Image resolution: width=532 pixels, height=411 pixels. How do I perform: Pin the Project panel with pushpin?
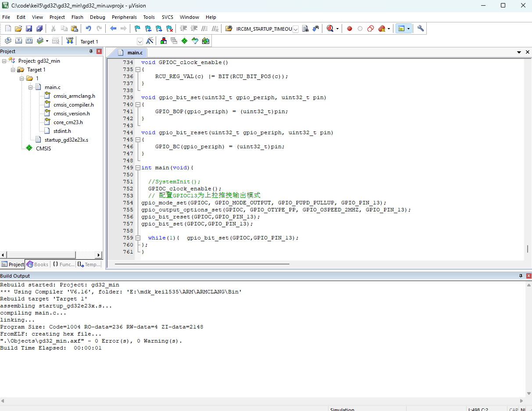(91, 51)
